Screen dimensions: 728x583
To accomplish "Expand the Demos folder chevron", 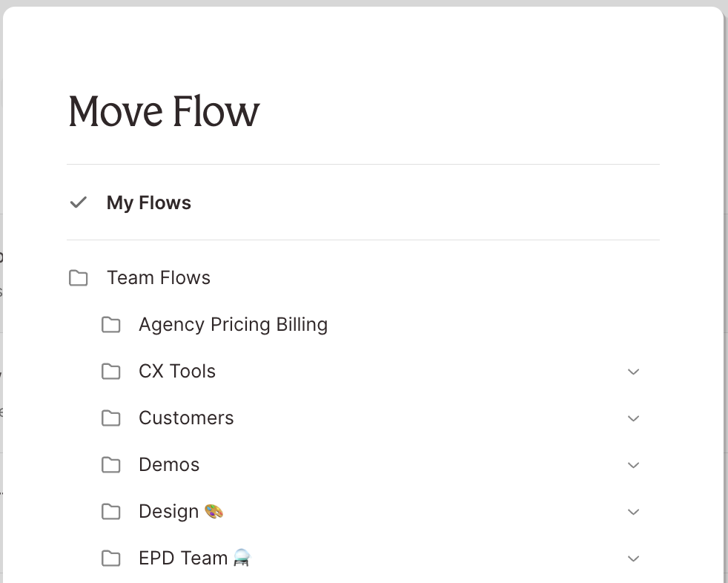I will click(x=633, y=465).
